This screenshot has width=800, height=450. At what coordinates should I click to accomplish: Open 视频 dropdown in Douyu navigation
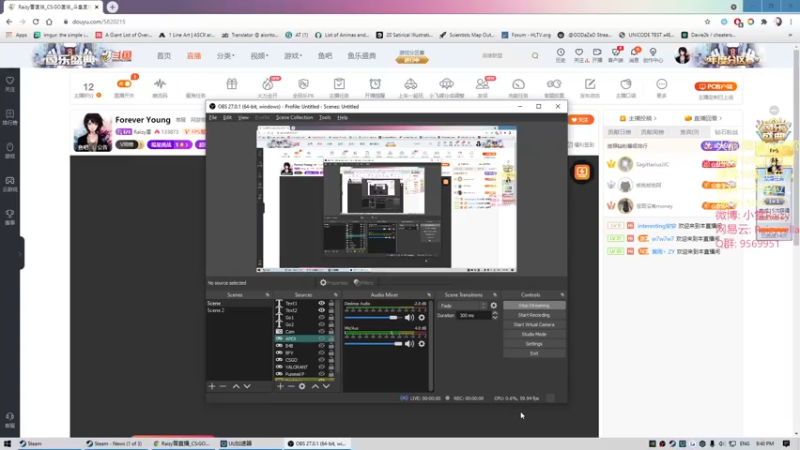tap(259, 56)
